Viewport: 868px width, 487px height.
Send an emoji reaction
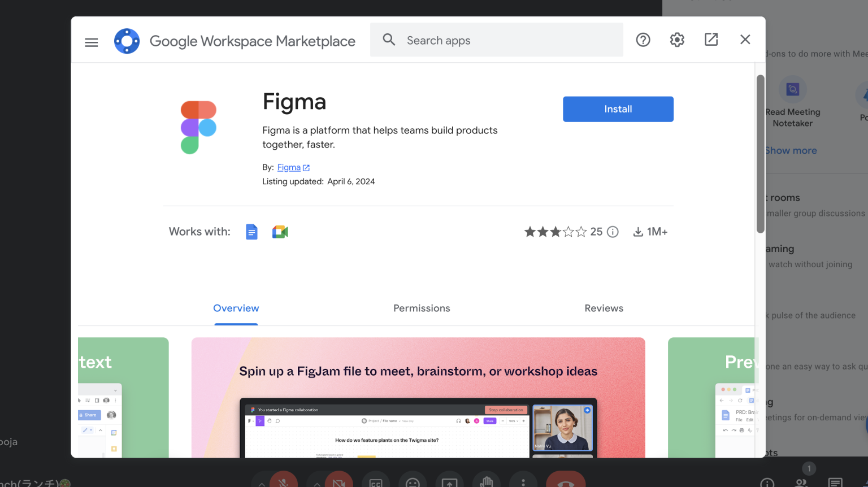[x=413, y=481]
